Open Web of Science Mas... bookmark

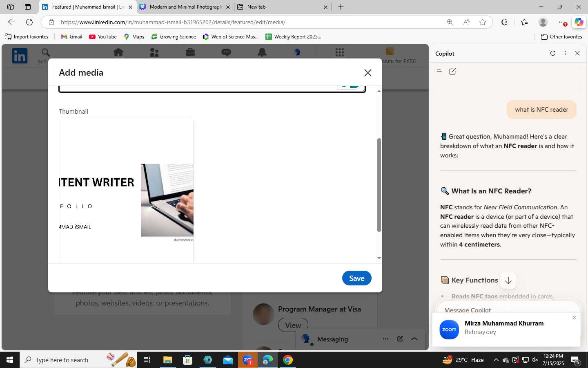click(x=231, y=37)
